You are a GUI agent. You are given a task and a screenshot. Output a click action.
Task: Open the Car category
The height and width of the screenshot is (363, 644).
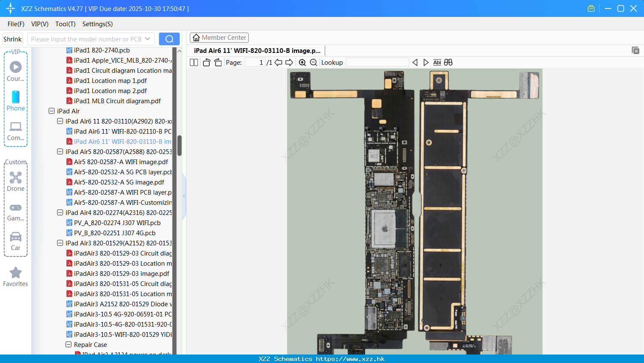(x=16, y=242)
